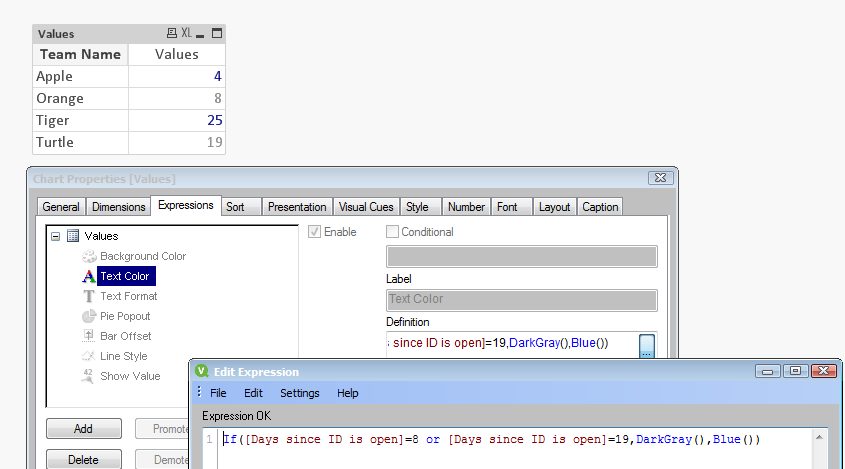This screenshot has height=469, width=845.
Task: Select Text Color in the expression tree
Action: [126, 276]
